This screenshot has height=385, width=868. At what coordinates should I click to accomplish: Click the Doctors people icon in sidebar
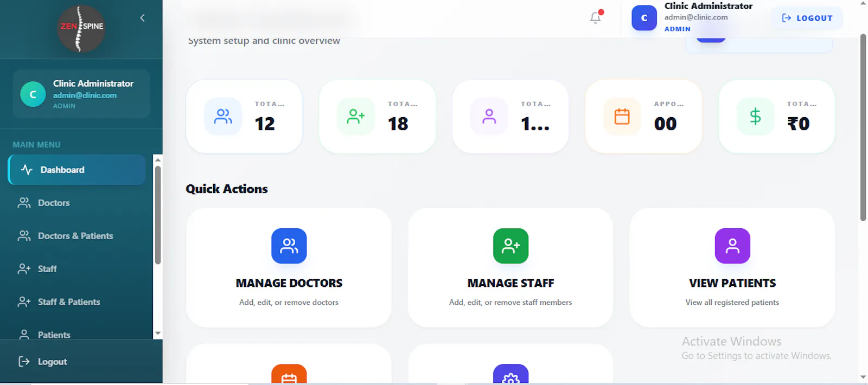pyautogui.click(x=24, y=203)
